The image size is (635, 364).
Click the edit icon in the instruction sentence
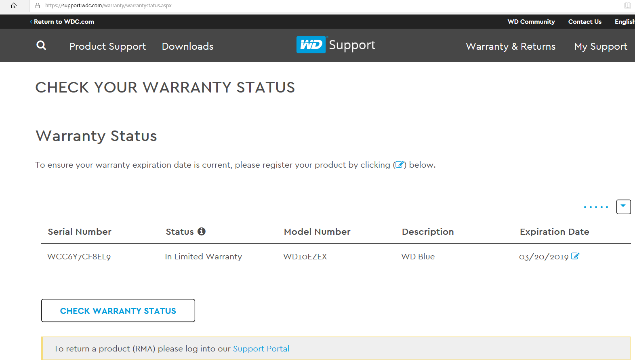click(x=400, y=164)
